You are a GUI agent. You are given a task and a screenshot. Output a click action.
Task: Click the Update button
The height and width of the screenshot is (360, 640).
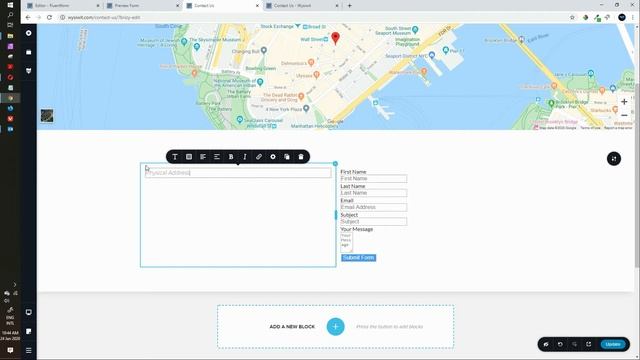613,344
